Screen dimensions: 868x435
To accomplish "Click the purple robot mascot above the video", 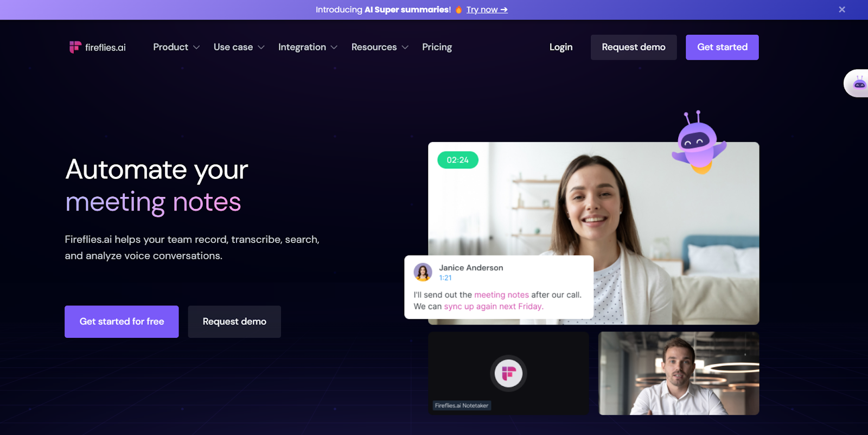I will [699, 142].
